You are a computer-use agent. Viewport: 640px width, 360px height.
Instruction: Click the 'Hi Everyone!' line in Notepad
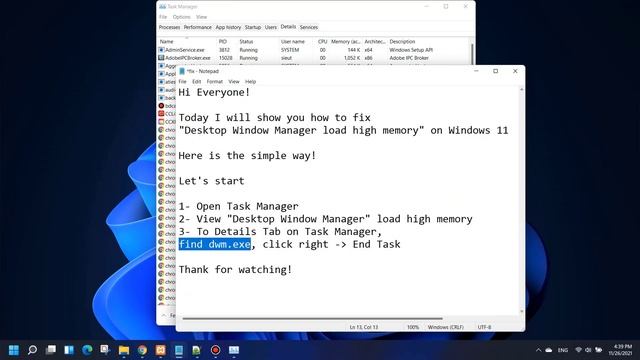click(214, 92)
